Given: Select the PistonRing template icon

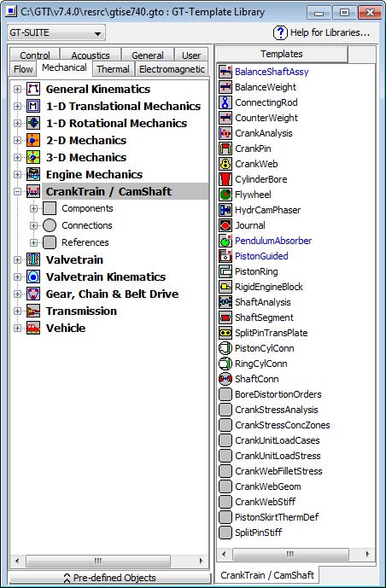Looking at the screenshot, I should click(x=225, y=271).
